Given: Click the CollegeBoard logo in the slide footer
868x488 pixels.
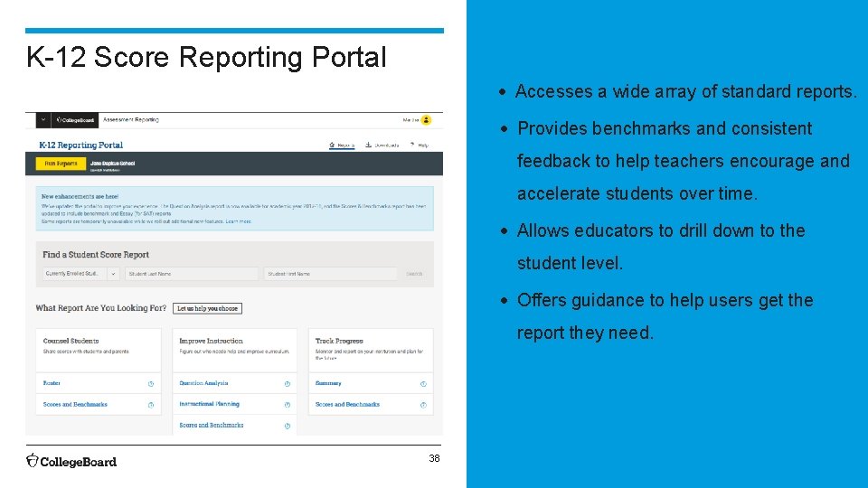Looking at the screenshot, I should click(x=71, y=461).
